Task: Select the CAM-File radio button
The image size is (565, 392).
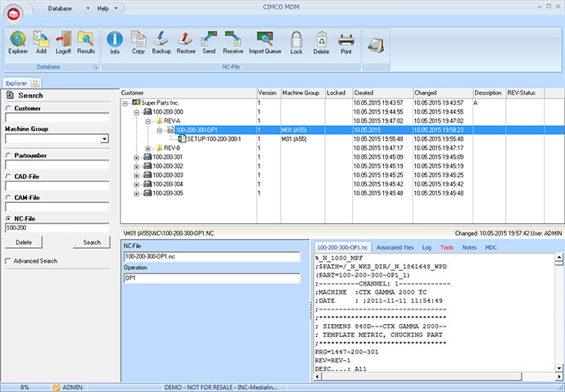Action: pos(8,197)
